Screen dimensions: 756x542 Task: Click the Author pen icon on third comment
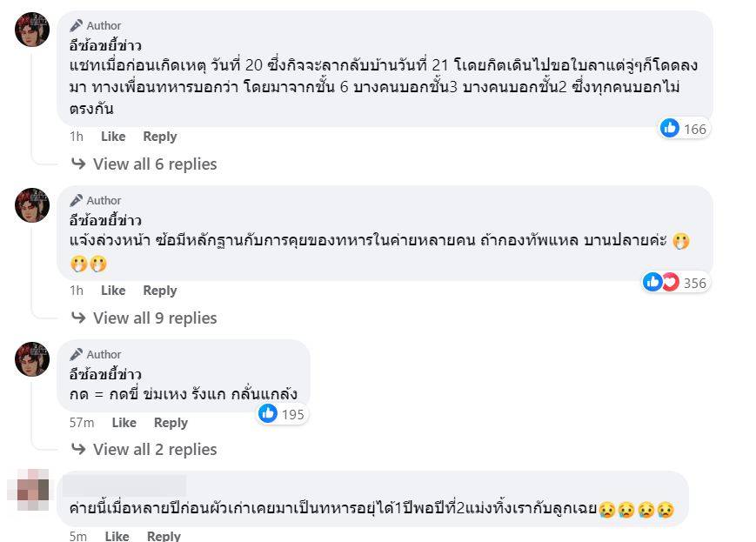pos(78,354)
